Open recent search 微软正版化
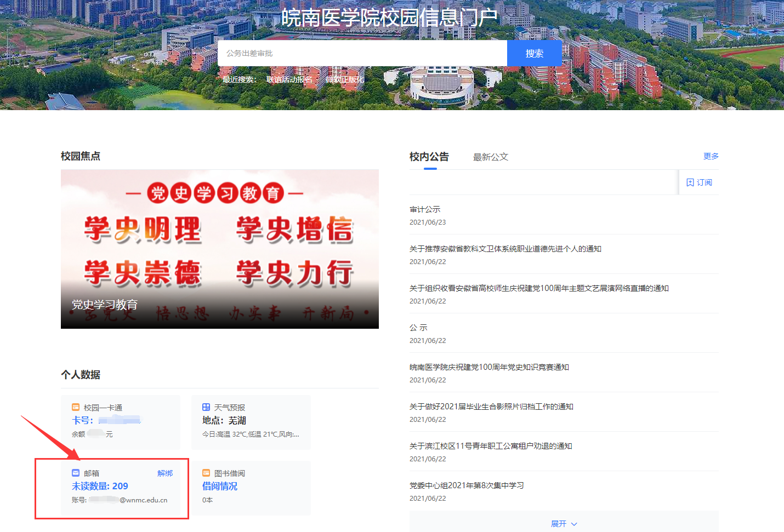Viewport: 784px width, 532px height. (344, 79)
